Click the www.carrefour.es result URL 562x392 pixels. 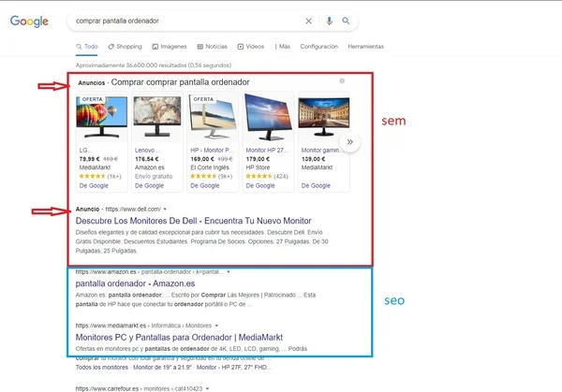click(107, 389)
